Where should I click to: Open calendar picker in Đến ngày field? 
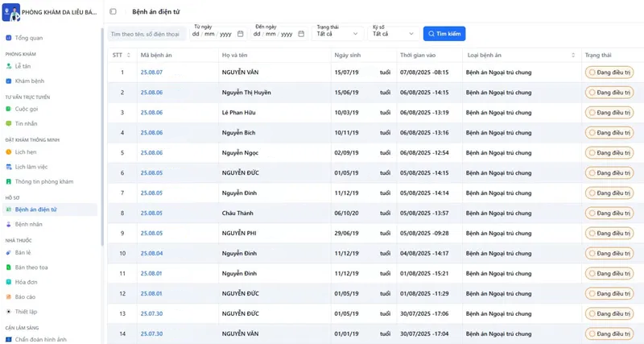tap(301, 34)
